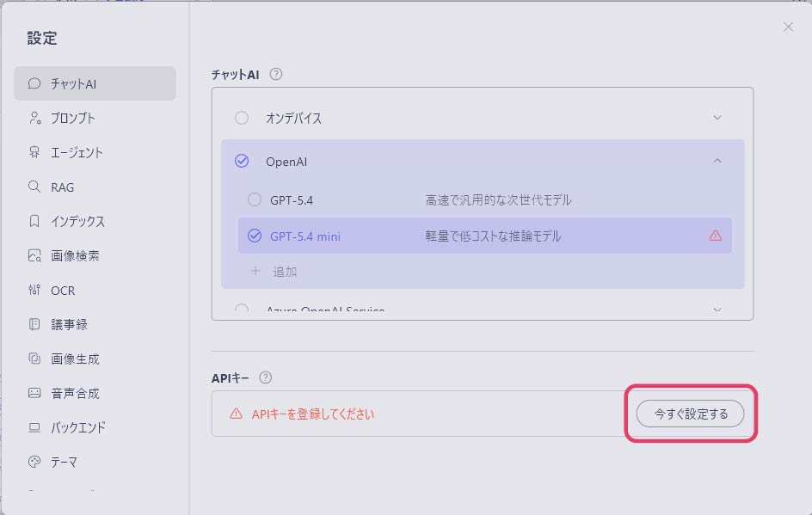Click the plus icon to add a model
Viewport: 812px width, 515px height.
255,271
